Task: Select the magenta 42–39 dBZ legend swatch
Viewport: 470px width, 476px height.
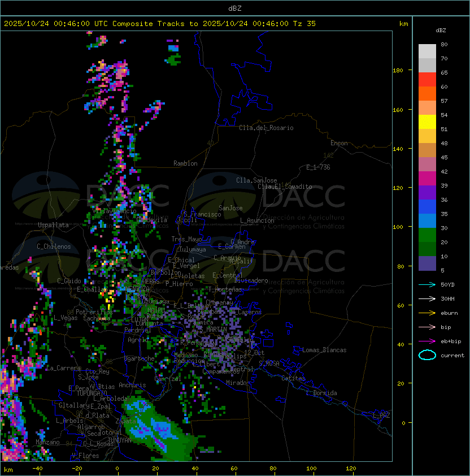Action: click(x=427, y=179)
